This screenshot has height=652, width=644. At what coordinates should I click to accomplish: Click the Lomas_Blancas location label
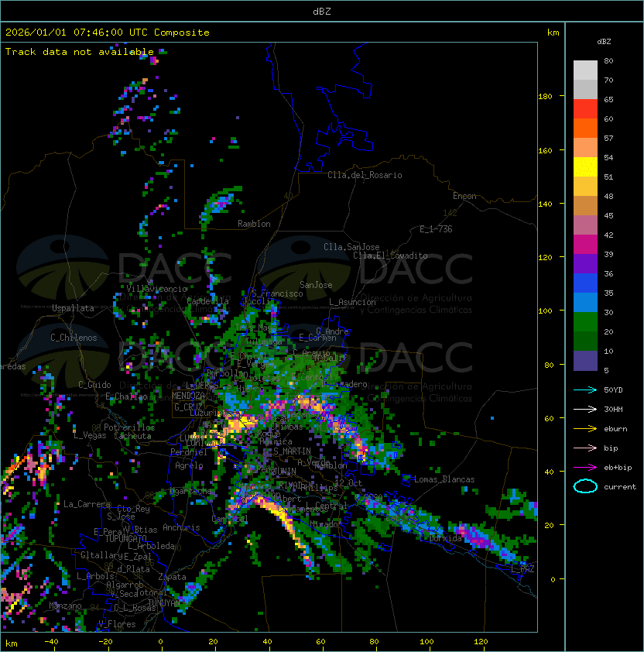[x=444, y=479]
